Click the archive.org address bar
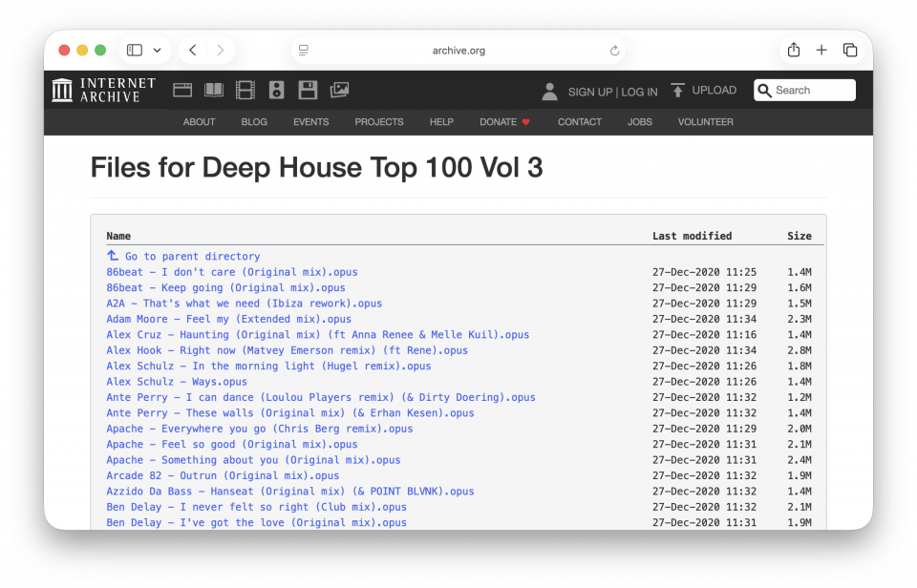This screenshot has height=588, width=917. (x=458, y=51)
